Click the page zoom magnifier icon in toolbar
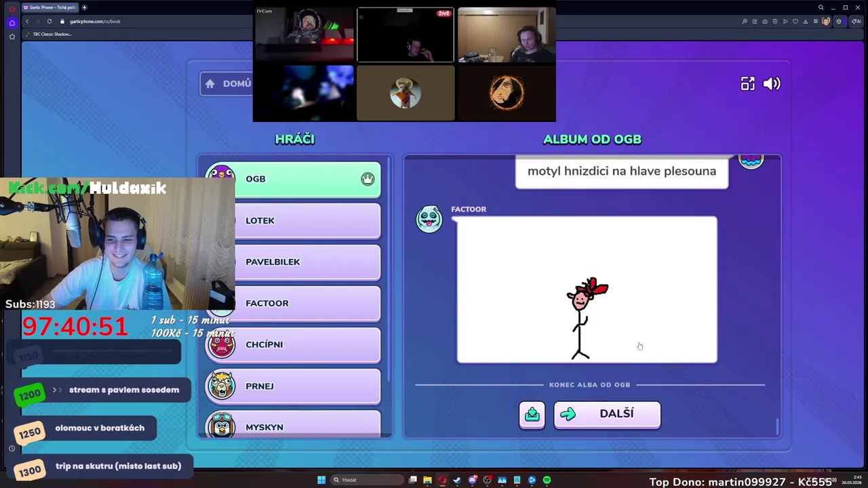 click(745, 21)
